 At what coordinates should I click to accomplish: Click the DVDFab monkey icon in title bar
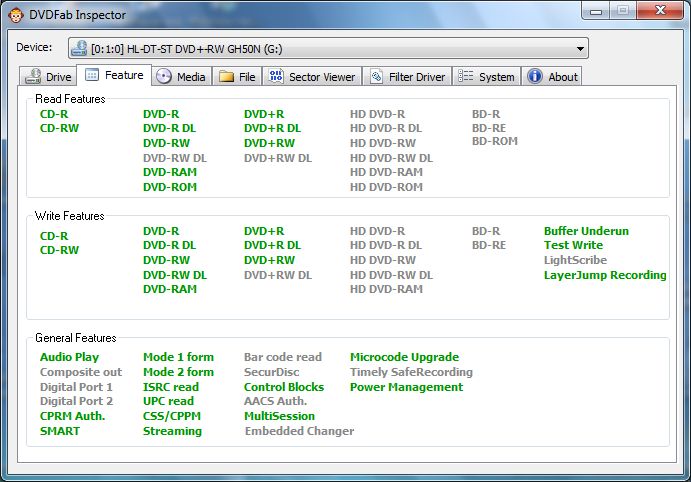16,15
